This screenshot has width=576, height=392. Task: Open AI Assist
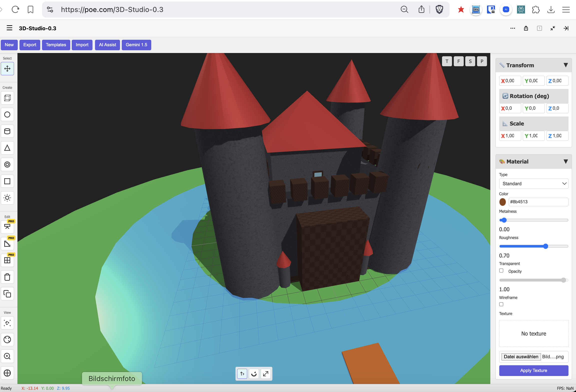[x=107, y=45]
